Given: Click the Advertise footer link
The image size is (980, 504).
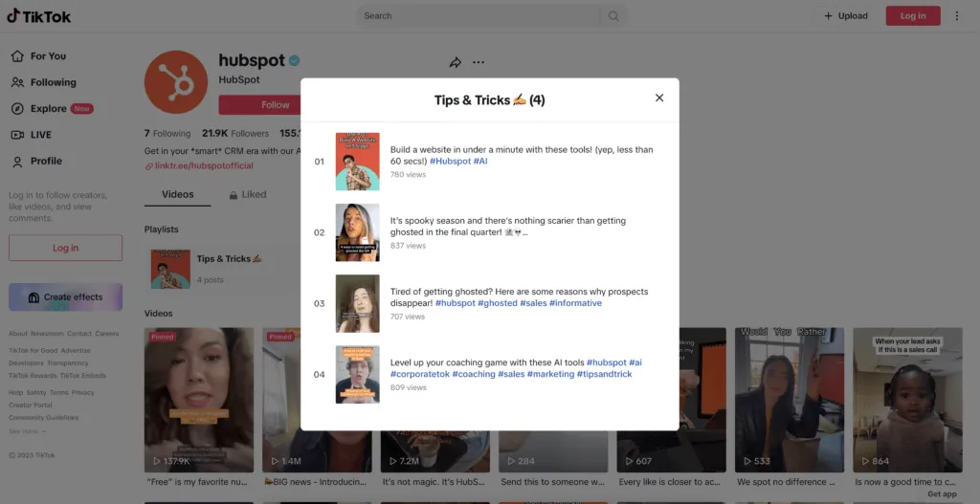Looking at the screenshot, I should tap(76, 350).
